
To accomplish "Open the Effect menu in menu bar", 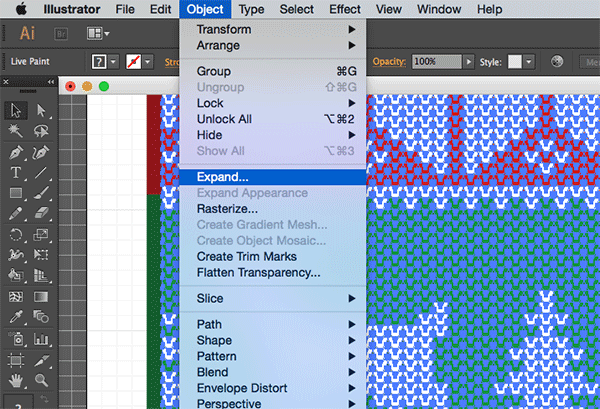I will pos(345,9).
